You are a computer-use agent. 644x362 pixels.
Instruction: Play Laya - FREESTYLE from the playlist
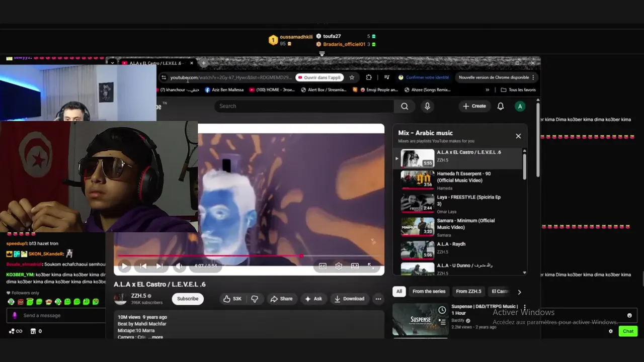(458, 204)
